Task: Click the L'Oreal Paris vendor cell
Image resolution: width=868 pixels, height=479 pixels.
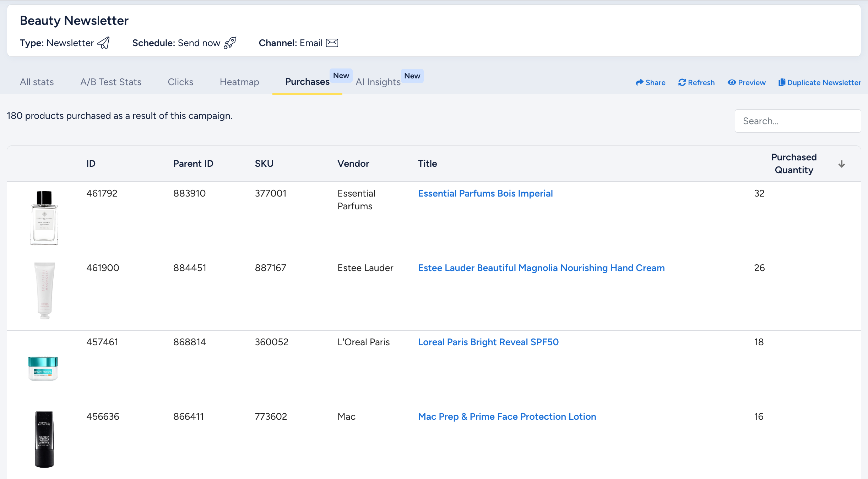Action: pyautogui.click(x=363, y=342)
